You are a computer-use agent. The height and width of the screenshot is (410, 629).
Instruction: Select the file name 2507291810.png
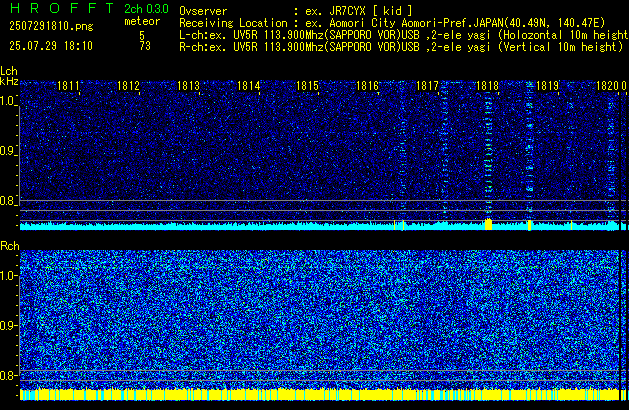[x=51, y=26]
